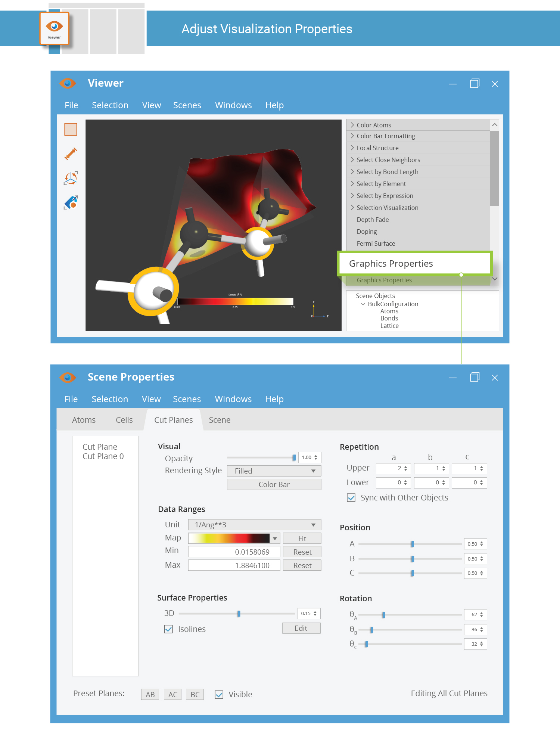Screen dimensions: 560x732
Task: Open Help menu in Scene Properties
Action: click(274, 399)
